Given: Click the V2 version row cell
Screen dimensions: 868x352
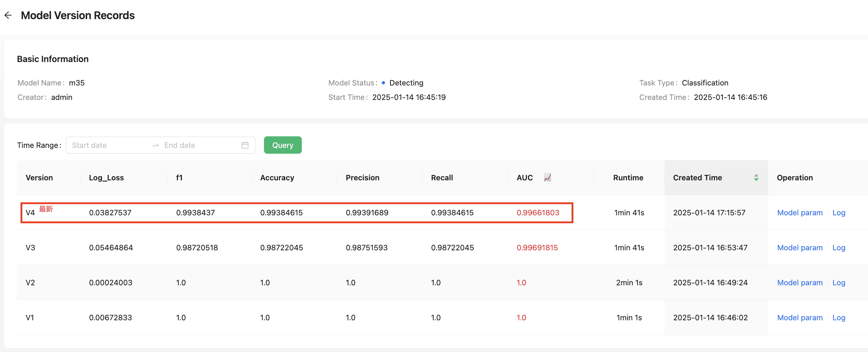Looking at the screenshot, I should tap(30, 283).
